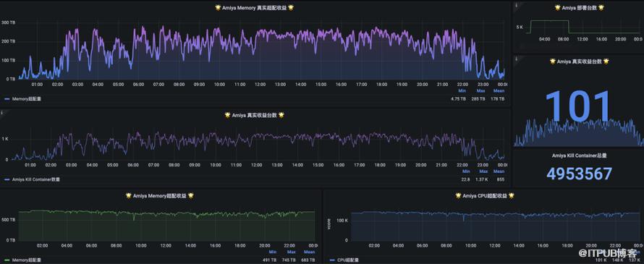This screenshot has height=264, width=644.
Task: Click the 500 TB y-axis label
Action: [8, 220]
